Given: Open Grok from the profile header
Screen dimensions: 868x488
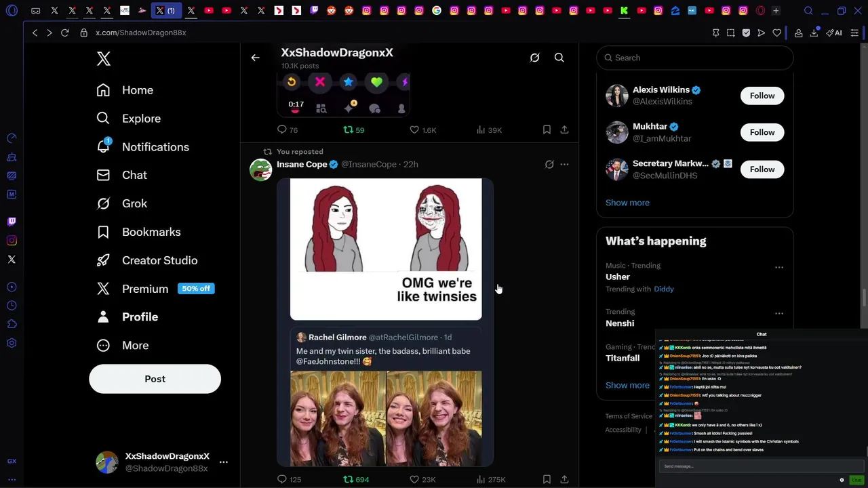Looking at the screenshot, I should tap(534, 58).
